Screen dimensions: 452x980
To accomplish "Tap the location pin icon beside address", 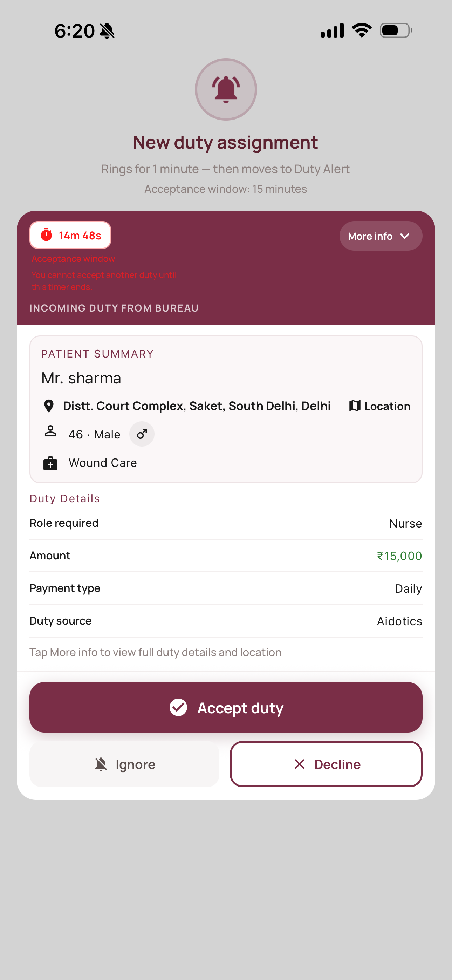I will [x=49, y=406].
